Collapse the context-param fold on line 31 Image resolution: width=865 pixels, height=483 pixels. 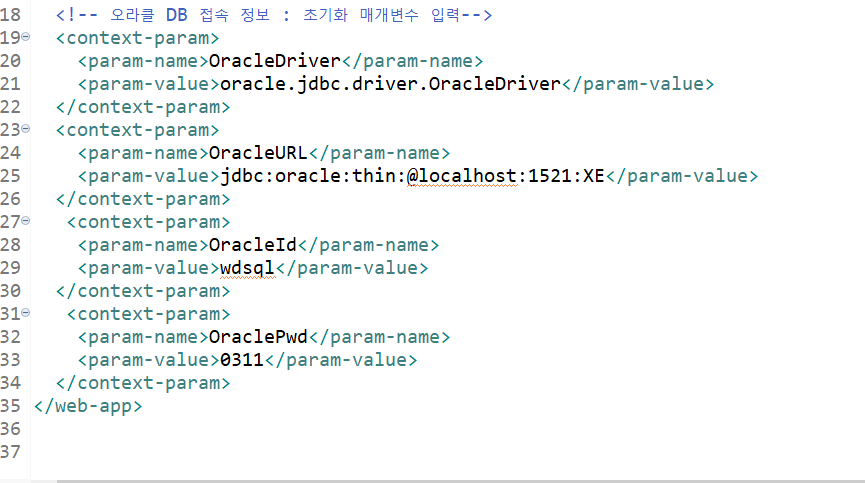coord(25,313)
